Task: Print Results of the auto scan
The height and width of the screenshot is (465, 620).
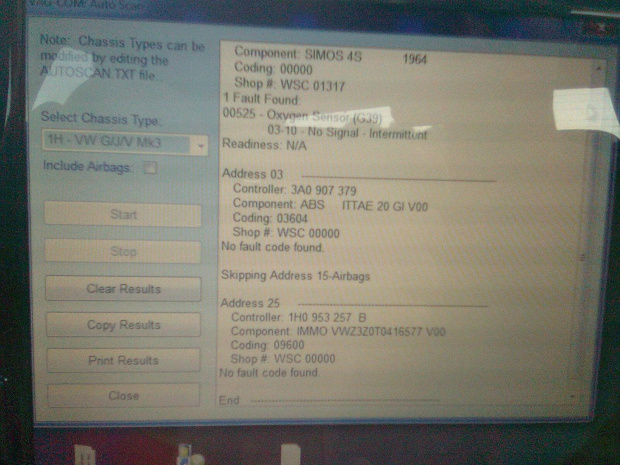Action: point(123,361)
